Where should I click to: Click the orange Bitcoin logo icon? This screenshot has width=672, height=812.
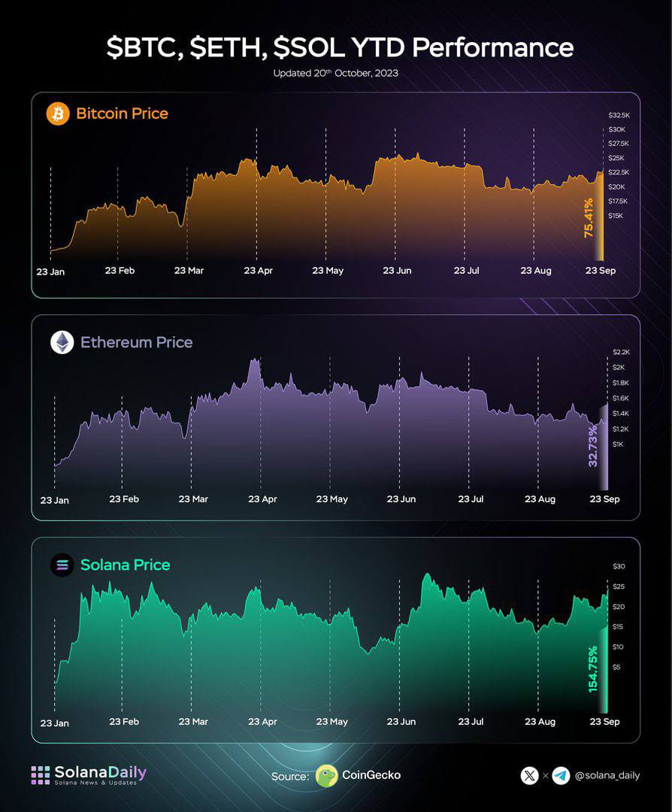[58, 114]
